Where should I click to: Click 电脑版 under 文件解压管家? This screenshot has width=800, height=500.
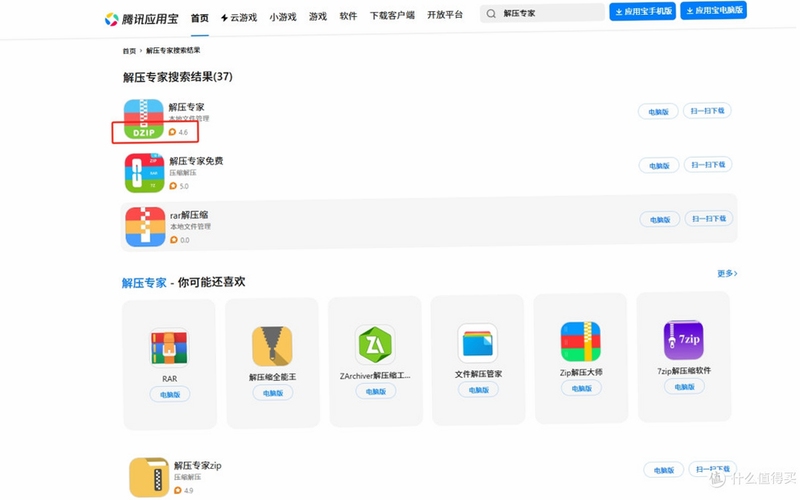[x=479, y=390]
